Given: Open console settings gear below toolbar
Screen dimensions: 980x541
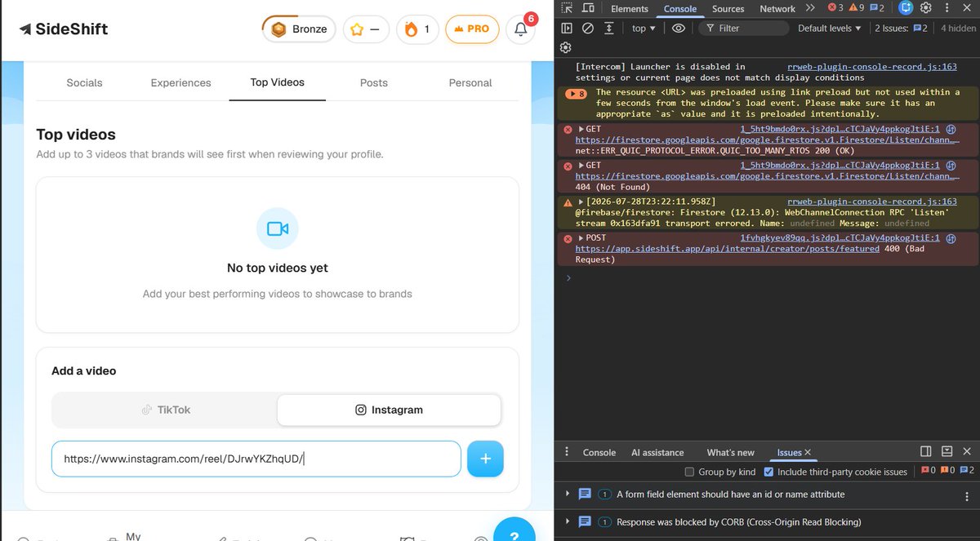Looking at the screenshot, I should [x=566, y=47].
